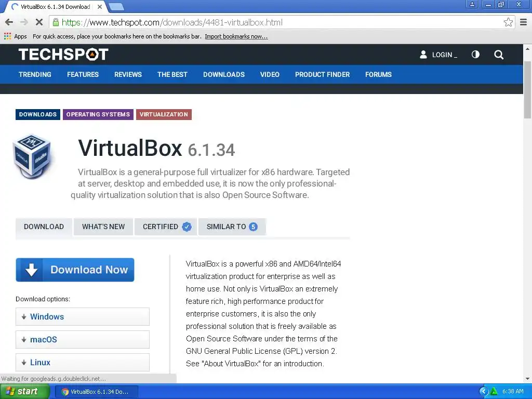This screenshot has height=399, width=532.
Task: Click green triangle tray icon
Action: click(x=494, y=392)
